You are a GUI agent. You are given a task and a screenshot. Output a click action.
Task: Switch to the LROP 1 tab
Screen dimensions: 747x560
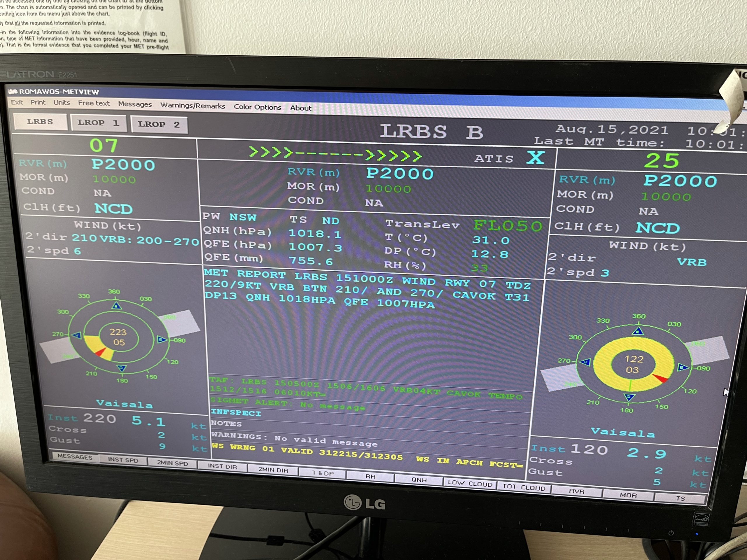[x=98, y=123]
